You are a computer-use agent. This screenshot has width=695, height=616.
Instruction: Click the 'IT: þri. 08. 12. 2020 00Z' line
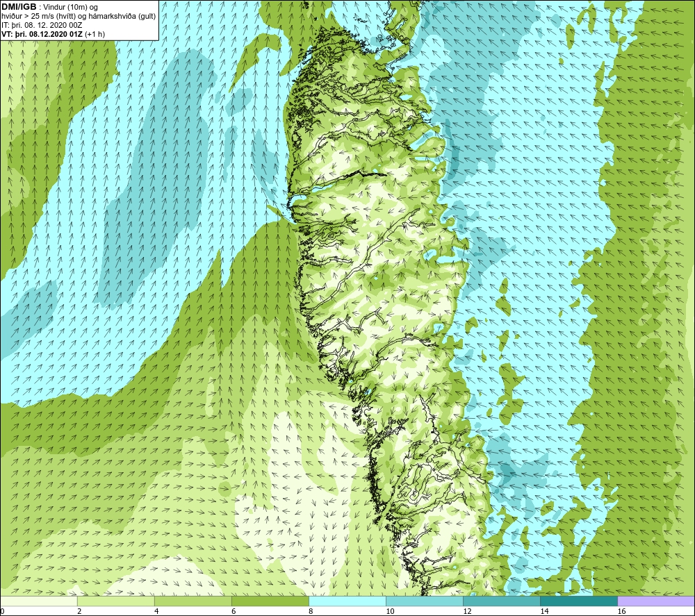(42, 25)
